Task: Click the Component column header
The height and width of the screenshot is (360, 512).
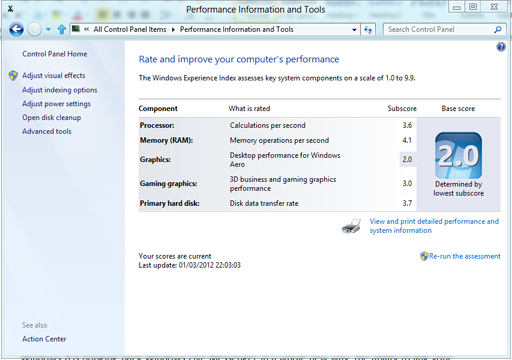Action: tap(158, 109)
